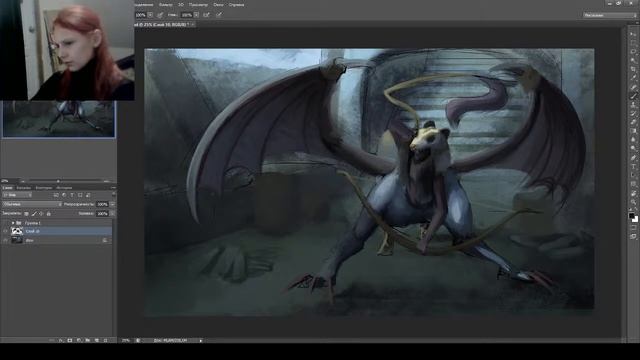640x360 pixels.
Task: Toggle type layer filter in Layers panel
Action: click(72, 195)
